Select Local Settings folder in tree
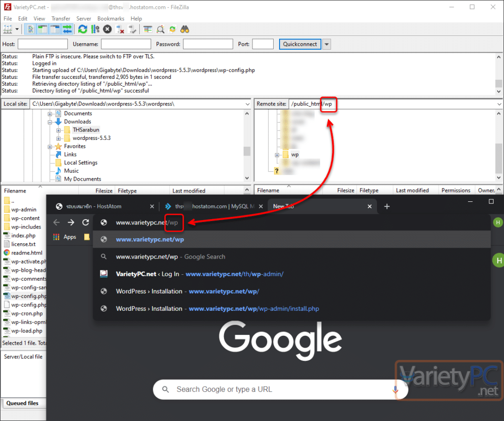 pos(80,162)
